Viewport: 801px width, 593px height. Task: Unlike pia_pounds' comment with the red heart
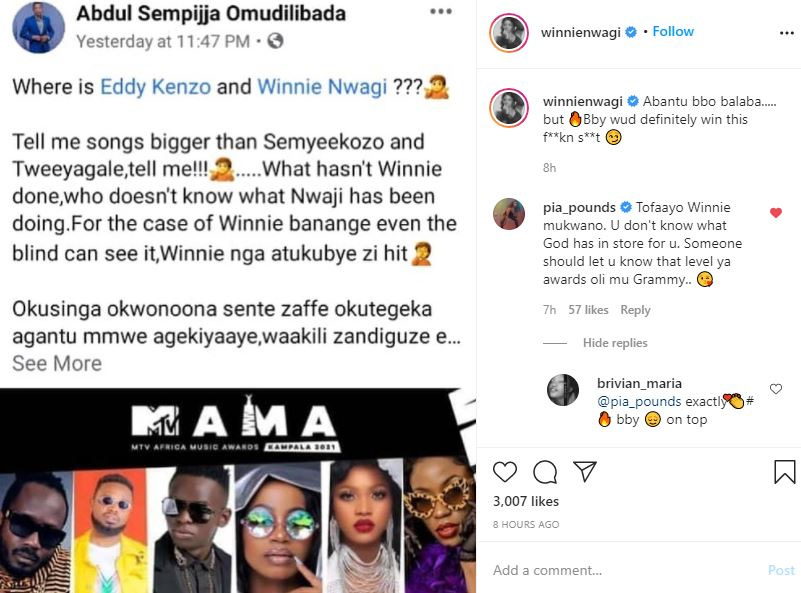775,212
